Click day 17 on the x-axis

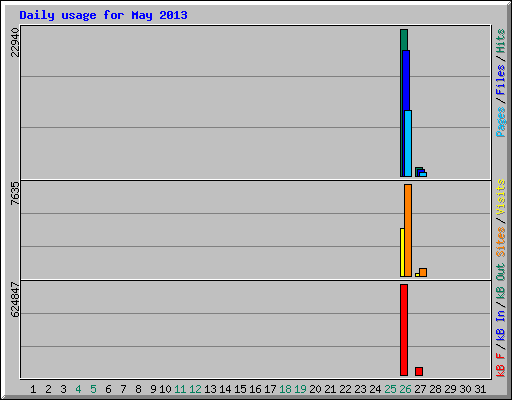pos(270,389)
